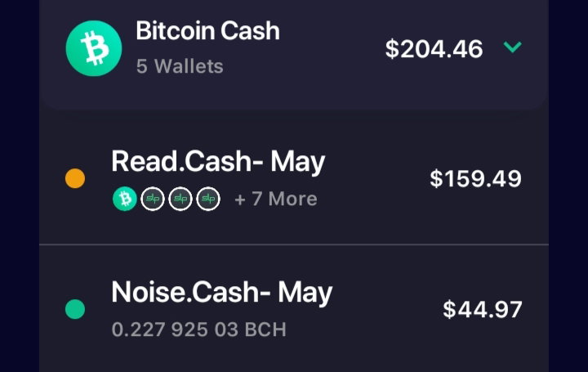Screen dimensions: 588x372
Task: Click the 5 Wallets subtitle
Action: click(x=180, y=66)
